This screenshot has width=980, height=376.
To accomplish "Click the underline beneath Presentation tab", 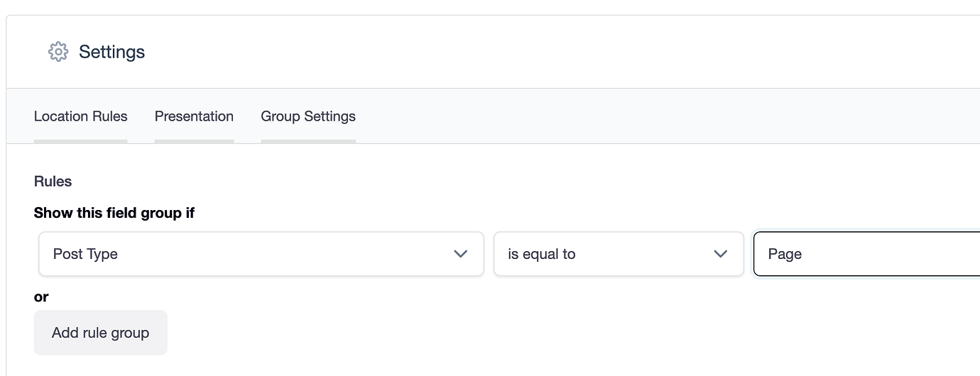I will tap(194, 141).
